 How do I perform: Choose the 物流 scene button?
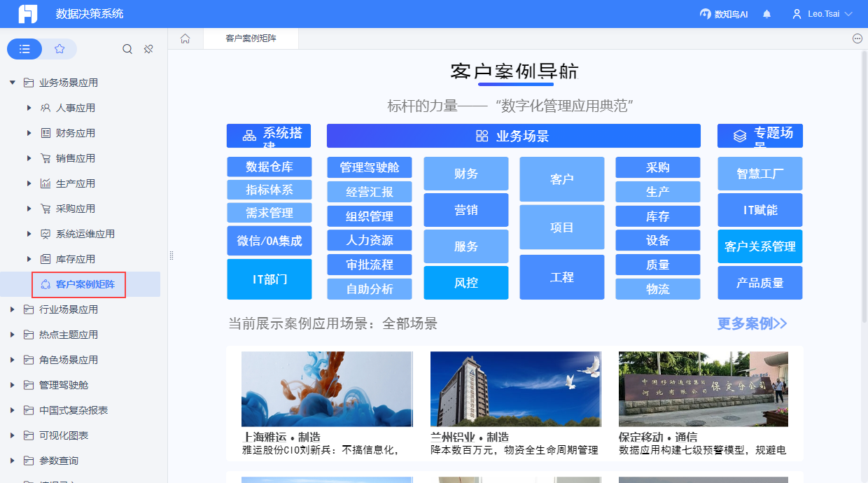pos(658,288)
